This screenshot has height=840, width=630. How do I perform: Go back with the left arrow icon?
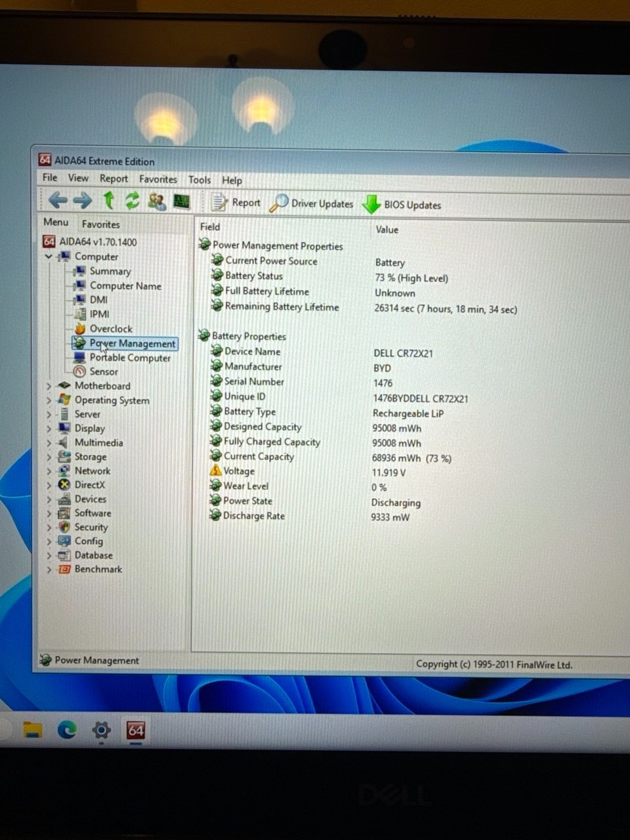pos(58,199)
